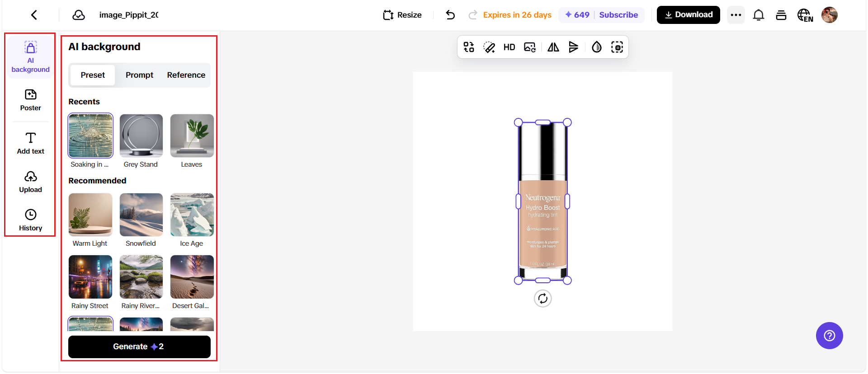This screenshot has height=374, width=868.
Task: Open the Resize tool
Action: pyautogui.click(x=402, y=15)
